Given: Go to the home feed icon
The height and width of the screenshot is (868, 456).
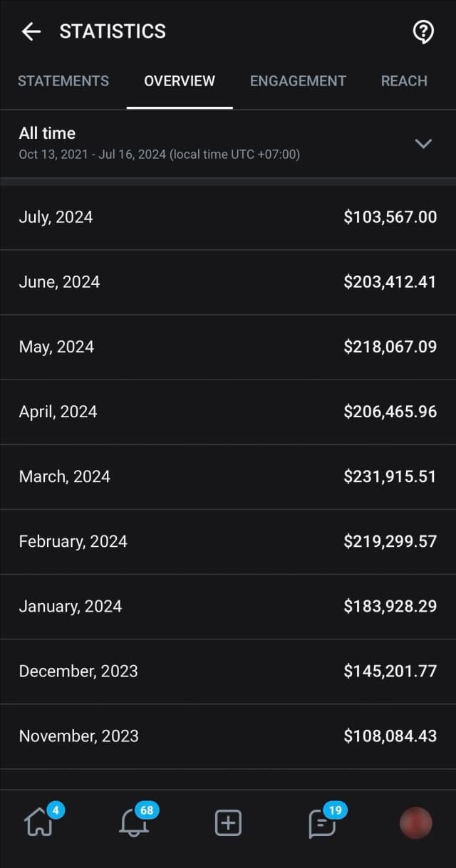Looking at the screenshot, I should click(38, 823).
